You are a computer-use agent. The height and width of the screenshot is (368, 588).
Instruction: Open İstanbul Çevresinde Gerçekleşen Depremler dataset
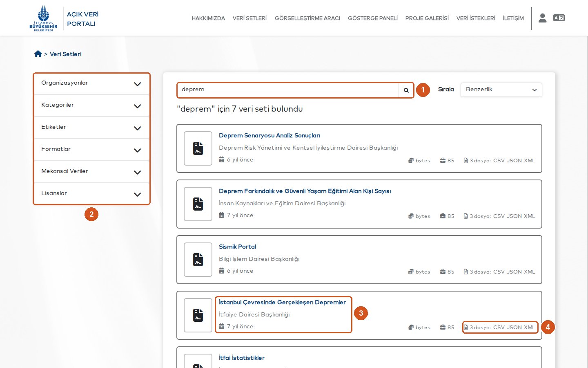(282, 302)
